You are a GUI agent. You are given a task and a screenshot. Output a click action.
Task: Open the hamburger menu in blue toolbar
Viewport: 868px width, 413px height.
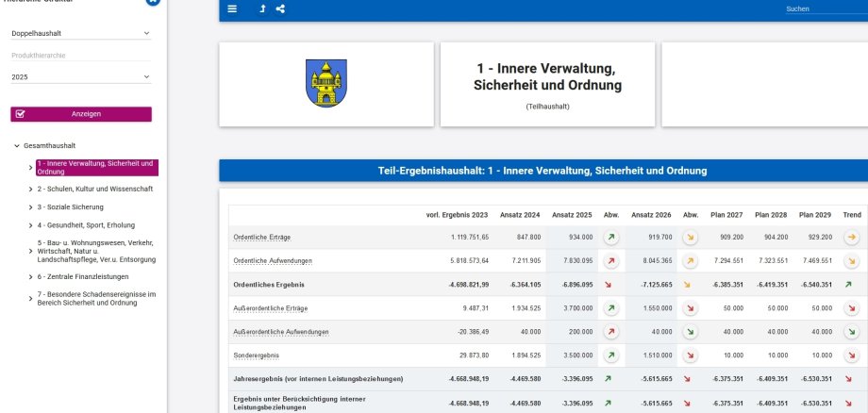click(233, 8)
